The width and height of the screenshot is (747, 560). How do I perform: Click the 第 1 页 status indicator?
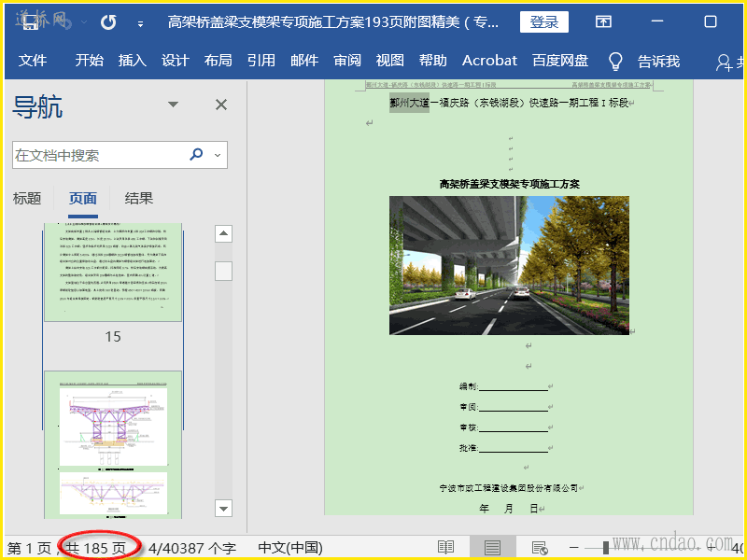(30, 548)
